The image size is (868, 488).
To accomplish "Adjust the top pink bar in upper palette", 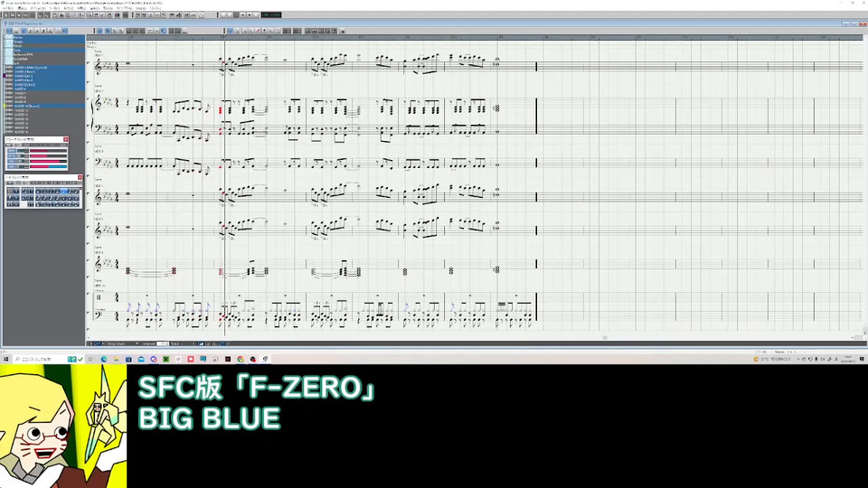I will pos(48,151).
